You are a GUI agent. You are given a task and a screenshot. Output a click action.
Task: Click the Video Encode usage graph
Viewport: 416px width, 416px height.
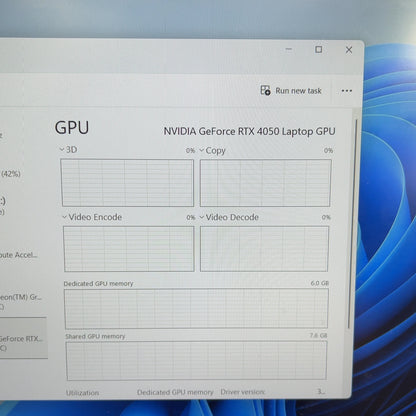pyautogui.click(x=129, y=249)
